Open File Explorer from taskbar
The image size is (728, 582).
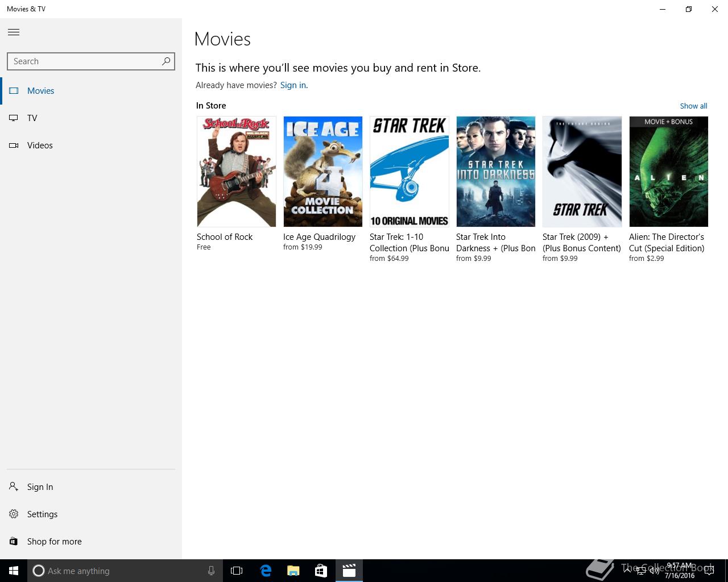pyautogui.click(x=293, y=571)
